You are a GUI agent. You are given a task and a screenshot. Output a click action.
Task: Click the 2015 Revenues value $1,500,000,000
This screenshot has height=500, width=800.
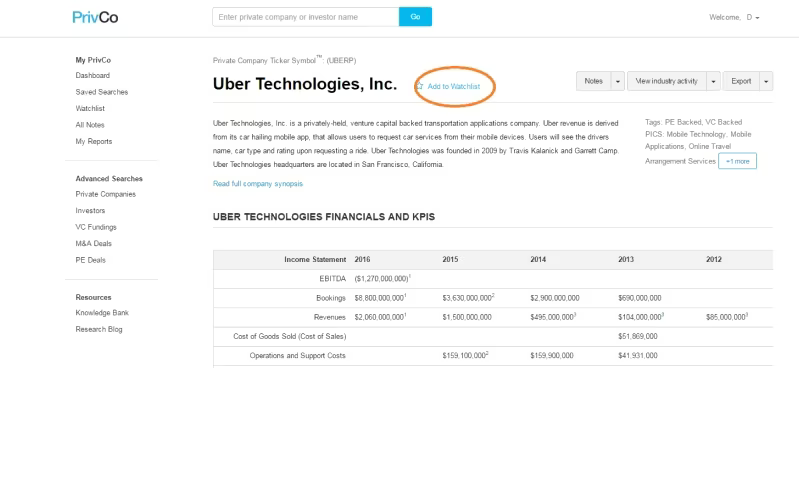[467, 317]
